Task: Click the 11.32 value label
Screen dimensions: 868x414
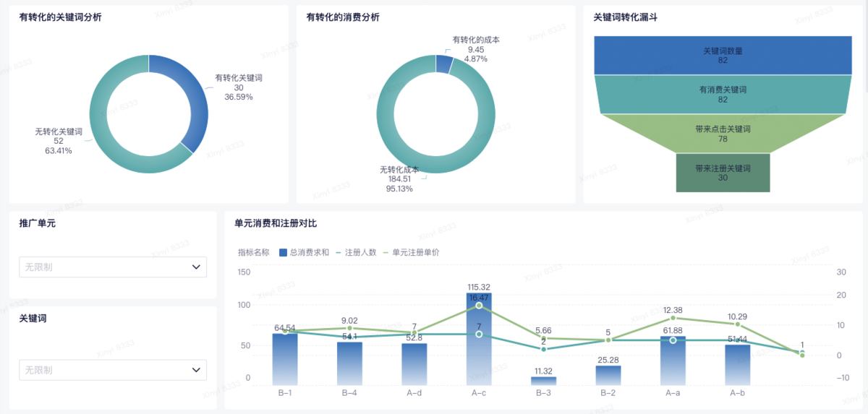Action: pos(544,371)
